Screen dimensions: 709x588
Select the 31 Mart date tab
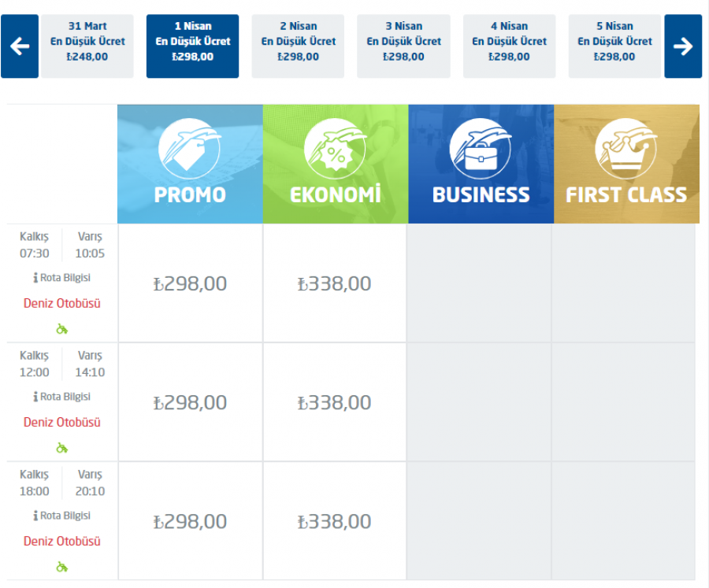tap(87, 46)
